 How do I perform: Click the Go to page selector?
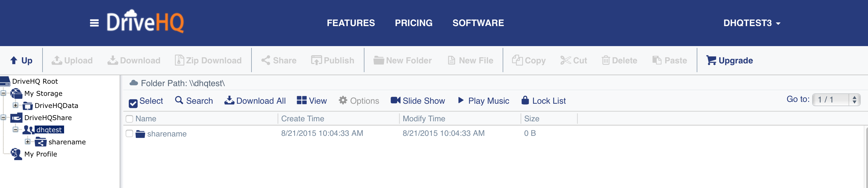pos(836,99)
